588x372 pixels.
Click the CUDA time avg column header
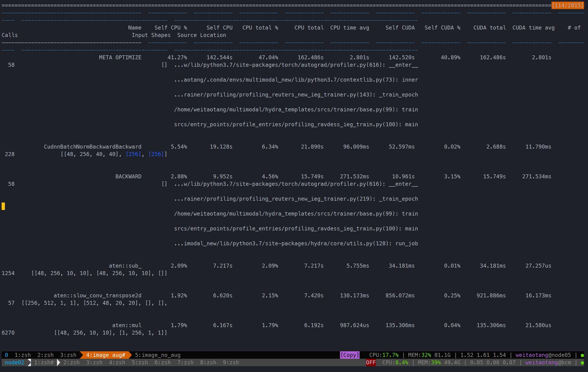[x=534, y=28]
